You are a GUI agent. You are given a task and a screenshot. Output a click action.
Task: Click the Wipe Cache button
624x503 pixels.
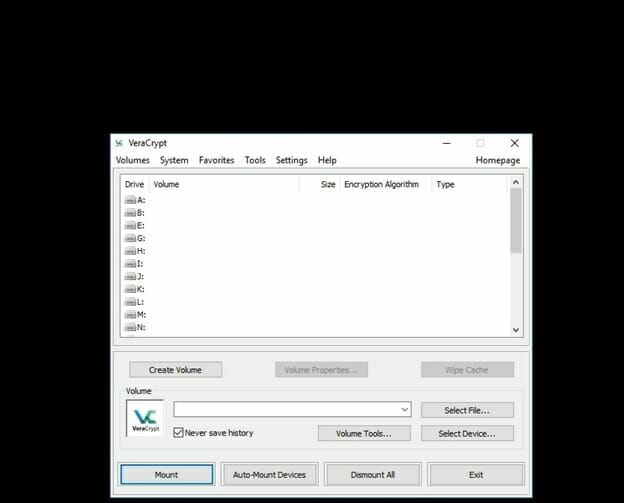pyautogui.click(x=467, y=370)
